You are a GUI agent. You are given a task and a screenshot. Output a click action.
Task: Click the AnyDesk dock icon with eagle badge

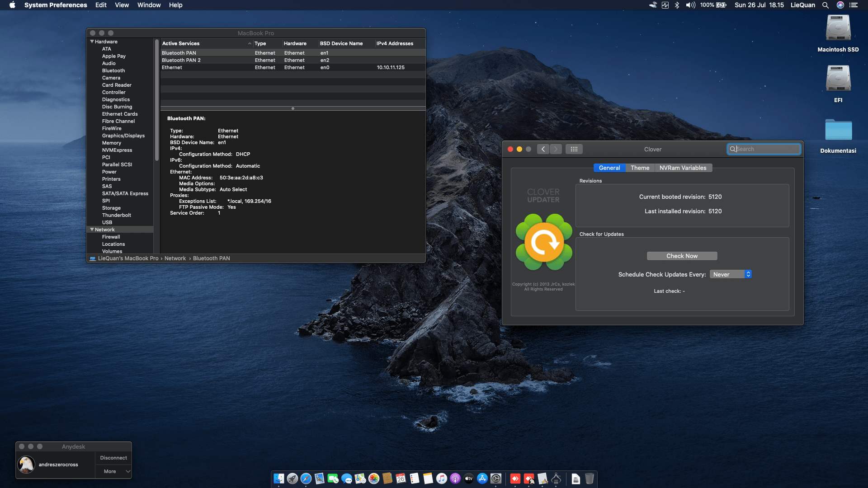[x=529, y=479]
